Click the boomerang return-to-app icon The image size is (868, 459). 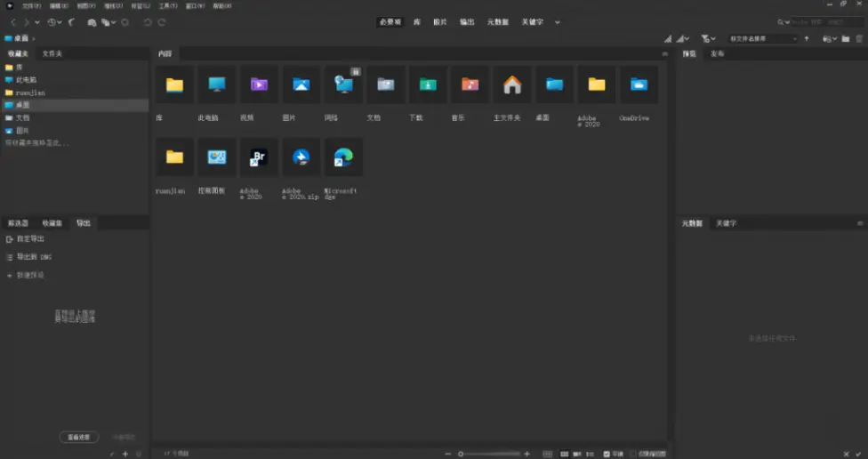(x=71, y=23)
